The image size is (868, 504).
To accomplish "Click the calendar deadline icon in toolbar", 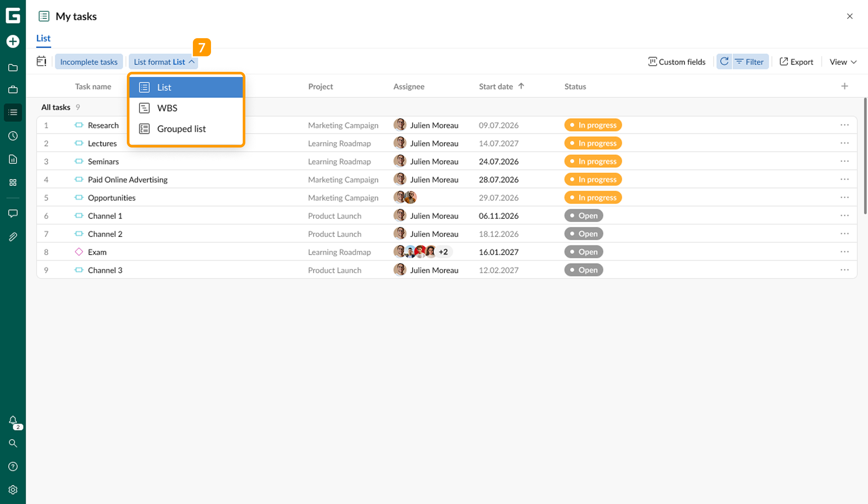I will coord(41,61).
